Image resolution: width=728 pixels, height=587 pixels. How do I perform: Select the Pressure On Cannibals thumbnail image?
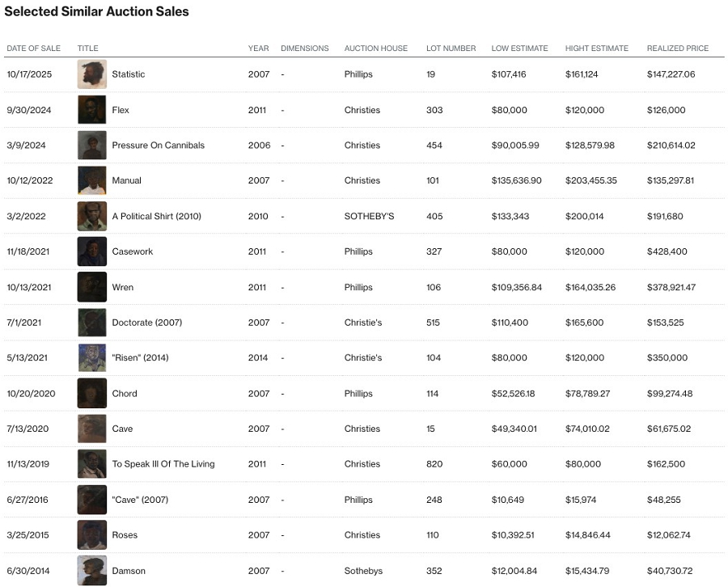91,146
